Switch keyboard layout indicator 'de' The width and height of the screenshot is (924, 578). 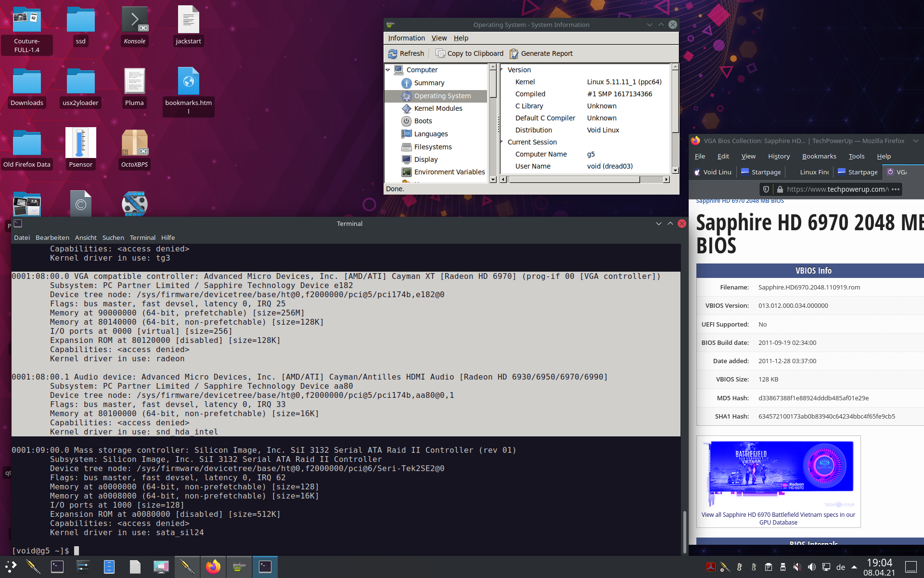841,567
